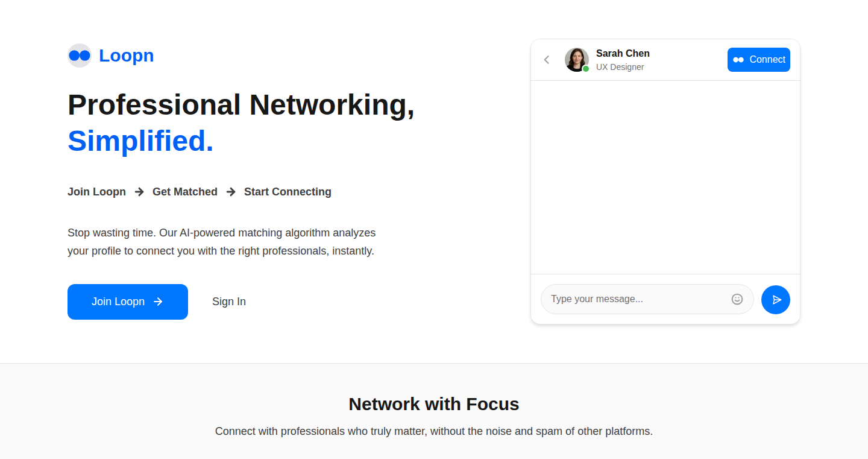Viewport: 868px width, 459px height.
Task: Click the Loopn brand name text
Action: coord(127,55)
